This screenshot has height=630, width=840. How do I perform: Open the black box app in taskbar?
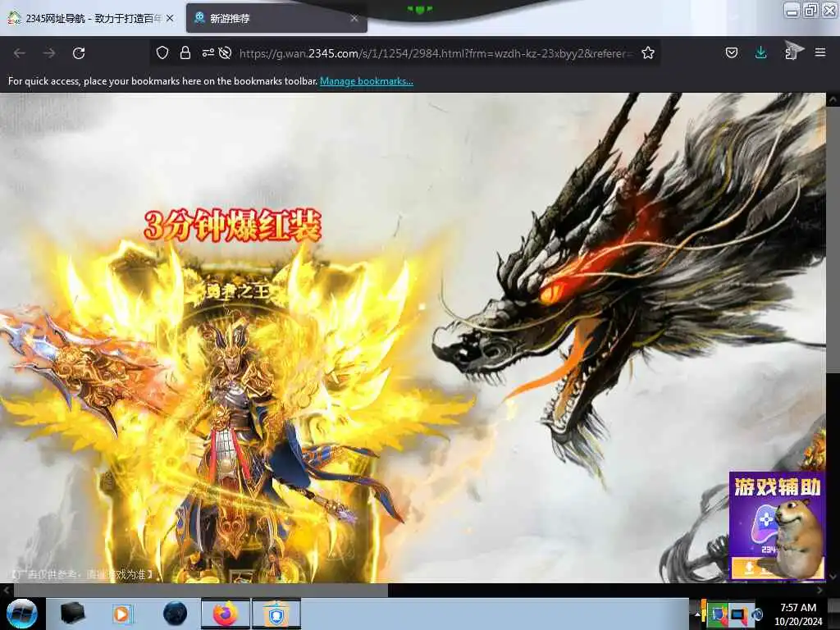[73, 613]
